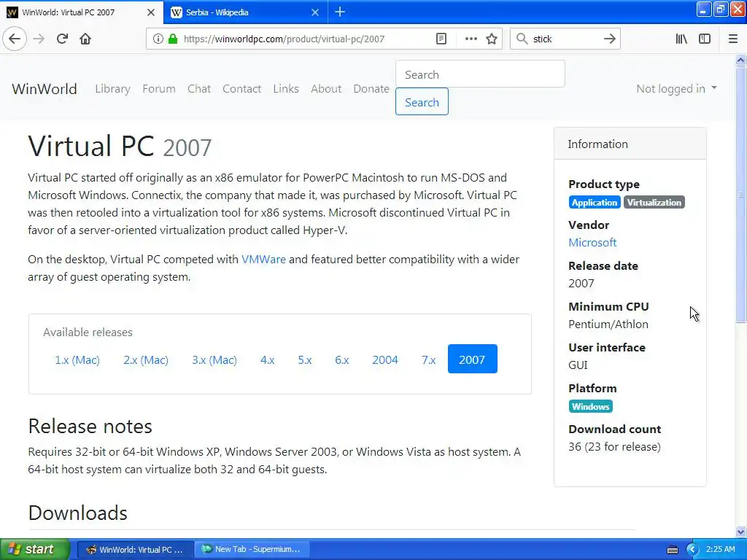Switch to the Serbia - Wikipedia tab

click(x=246, y=12)
